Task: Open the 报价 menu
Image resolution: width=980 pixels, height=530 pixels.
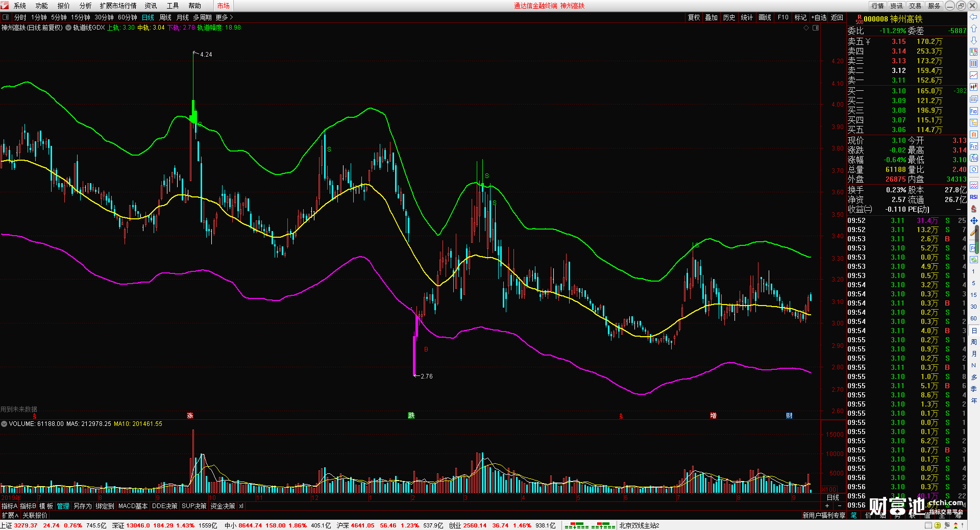Action: pos(64,6)
